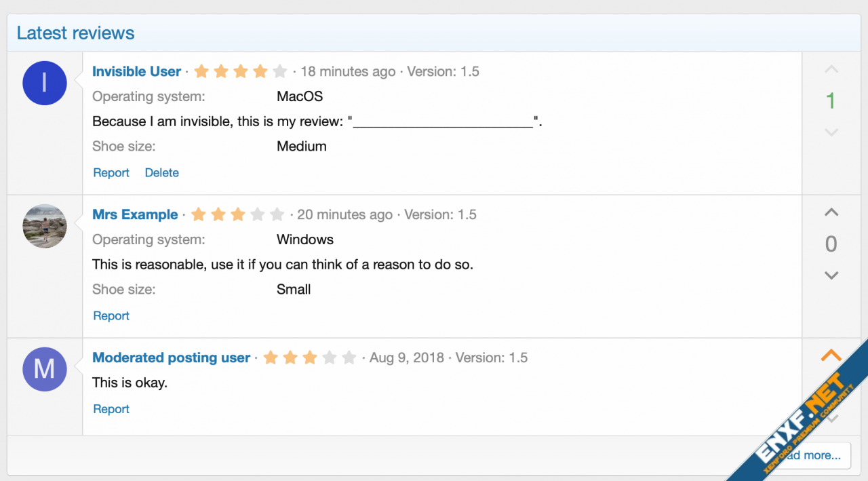Downvote Mrs Example's review
This screenshot has height=481, width=868.
click(831, 275)
